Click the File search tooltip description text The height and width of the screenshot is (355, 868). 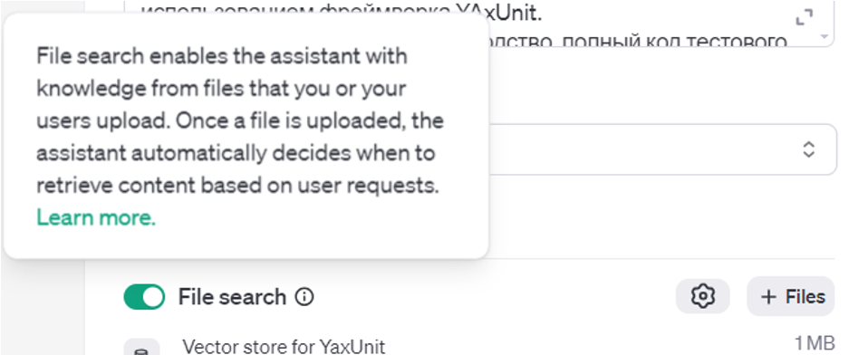tap(240, 120)
